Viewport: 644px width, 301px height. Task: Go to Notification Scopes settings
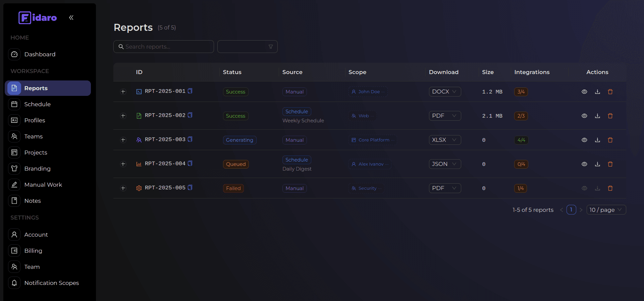pyautogui.click(x=51, y=283)
